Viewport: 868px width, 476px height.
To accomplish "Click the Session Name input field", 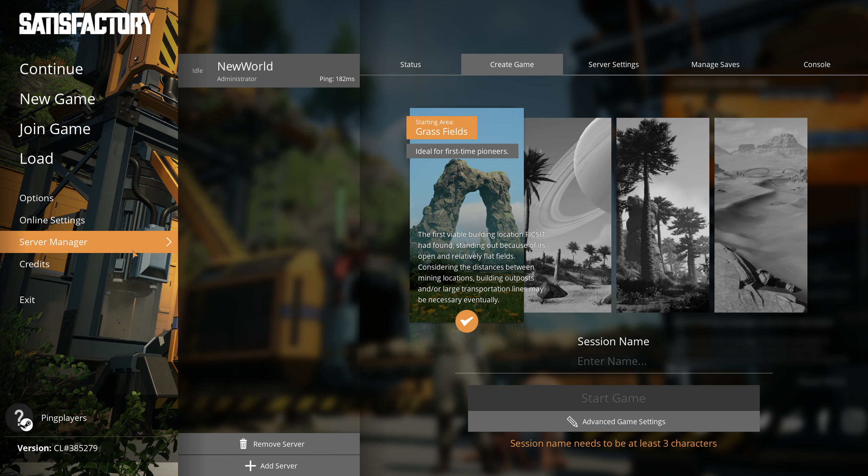I will coord(613,361).
